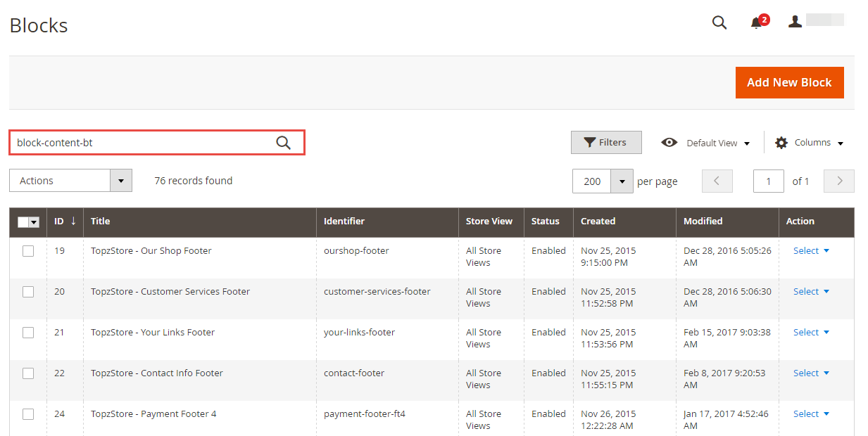Check the row for block ID 19
Viewport: 868px width, 436px height.
click(28, 251)
